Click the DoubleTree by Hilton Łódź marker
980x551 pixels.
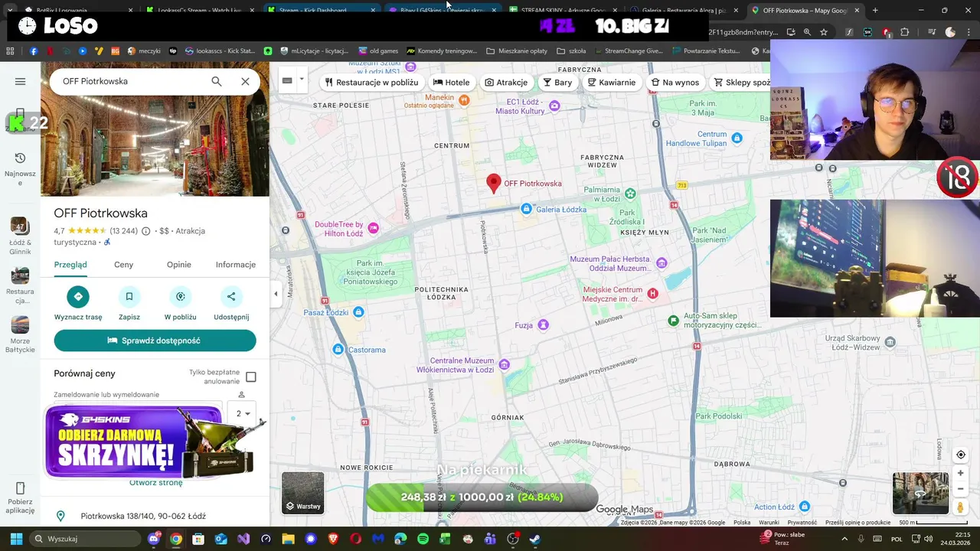[374, 227]
